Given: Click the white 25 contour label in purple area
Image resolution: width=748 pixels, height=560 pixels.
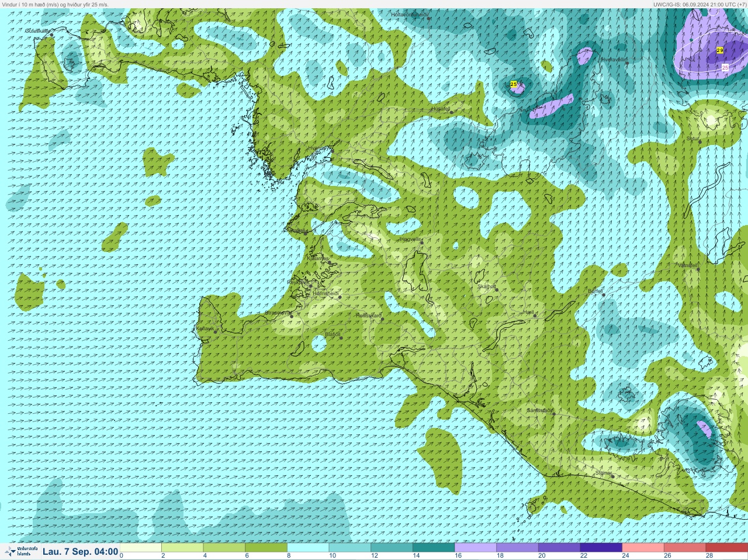Looking at the screenshot, I should click(725, 68).
